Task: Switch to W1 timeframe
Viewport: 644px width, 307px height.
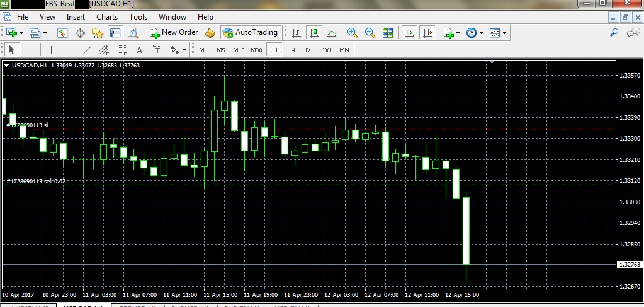Action: [x=327, y=50]
